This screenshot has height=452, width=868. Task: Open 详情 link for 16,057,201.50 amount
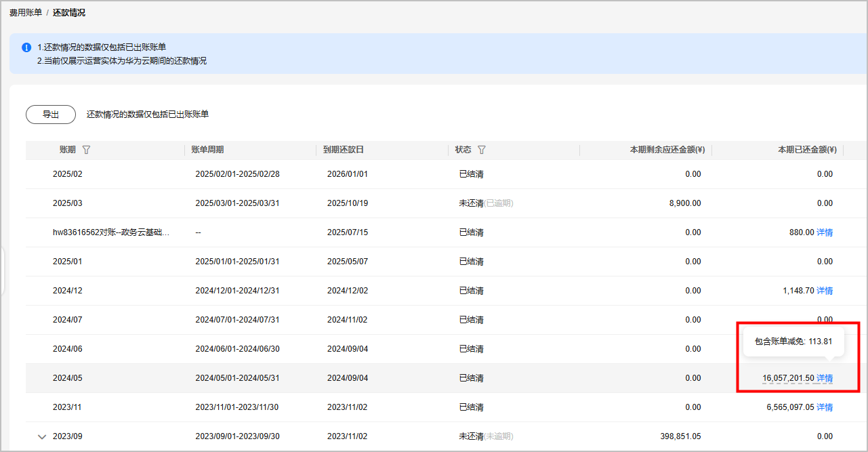(x=825, y=378)
